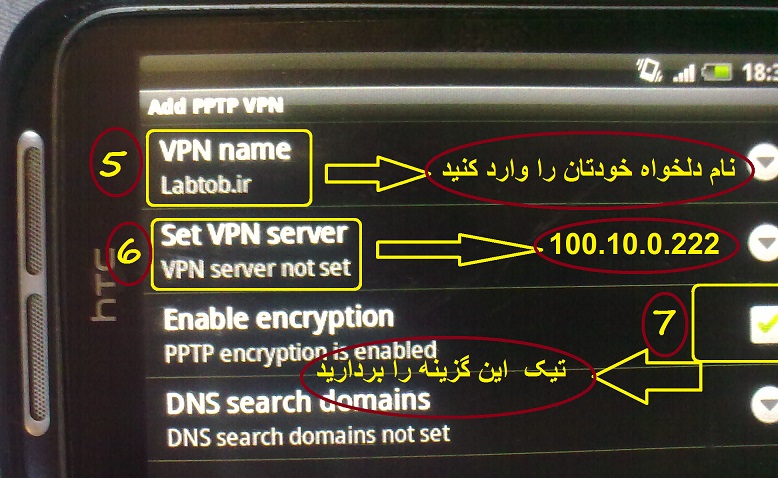The width and height of the screenshot is (778, 478).
Task: Tap the 'PPTP encryption is enabled' subtitle
Action: tap(300, 352)
